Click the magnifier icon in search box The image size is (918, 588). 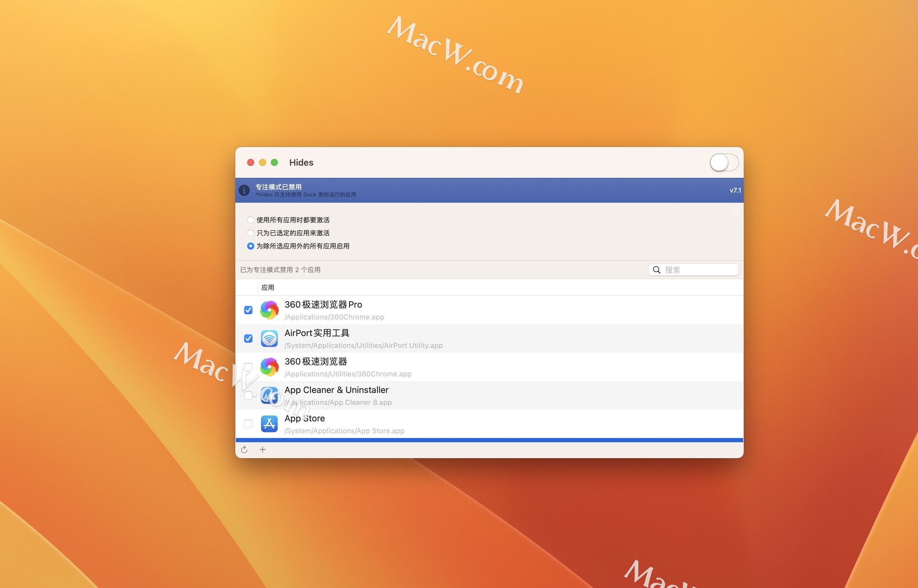[657, 270]
